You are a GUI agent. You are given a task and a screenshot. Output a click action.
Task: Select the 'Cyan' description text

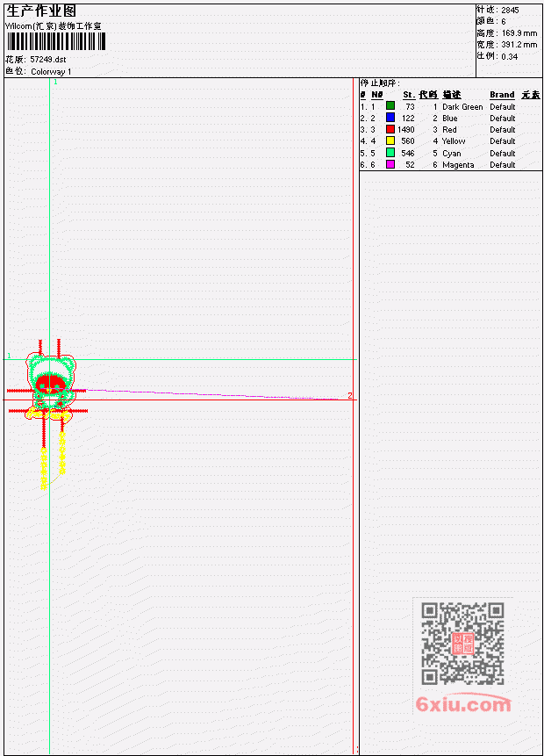click(452, 154)
